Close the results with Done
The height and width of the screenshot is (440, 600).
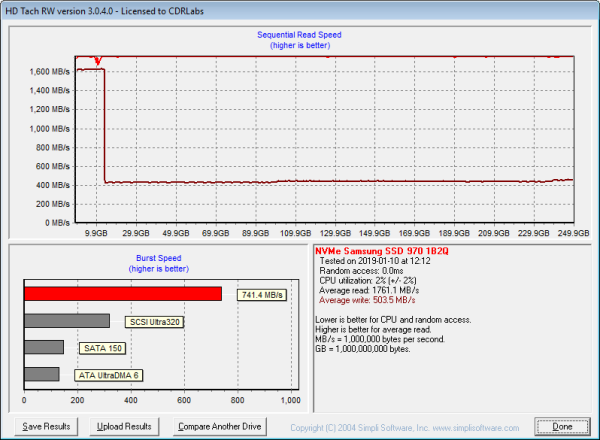(562, 426)
